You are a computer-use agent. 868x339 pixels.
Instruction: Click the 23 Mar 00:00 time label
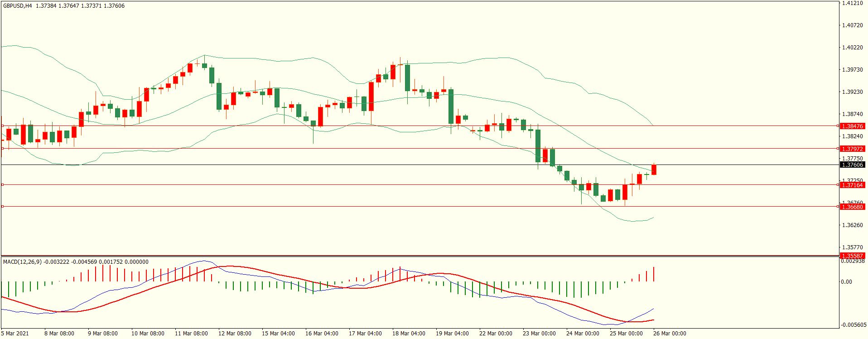(x=539, y=334)
